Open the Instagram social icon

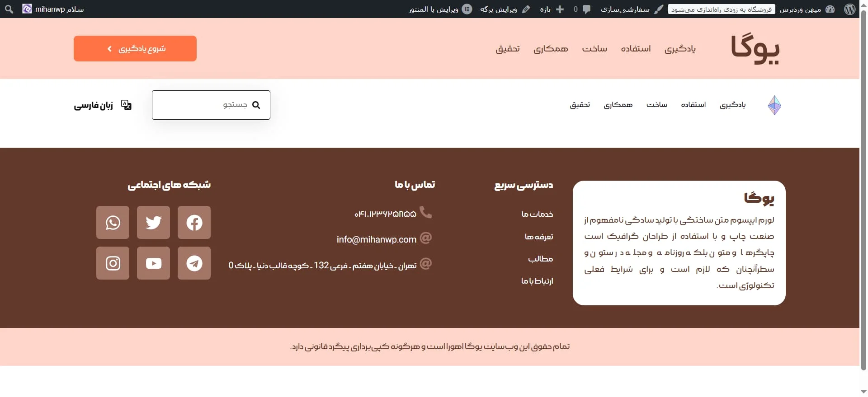[x=113, y=263]
